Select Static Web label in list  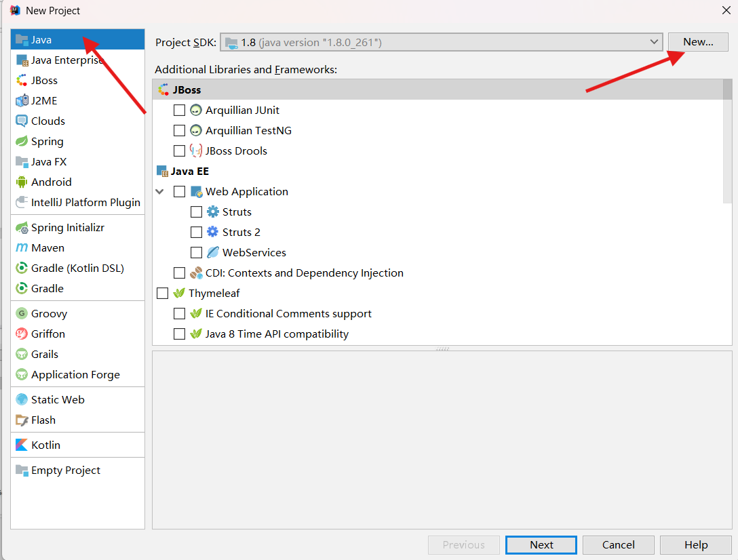click(x=58, y=399)
